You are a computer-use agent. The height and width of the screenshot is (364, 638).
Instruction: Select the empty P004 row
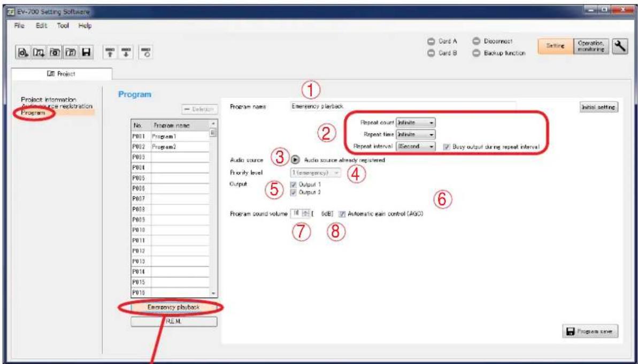[171, 166]
